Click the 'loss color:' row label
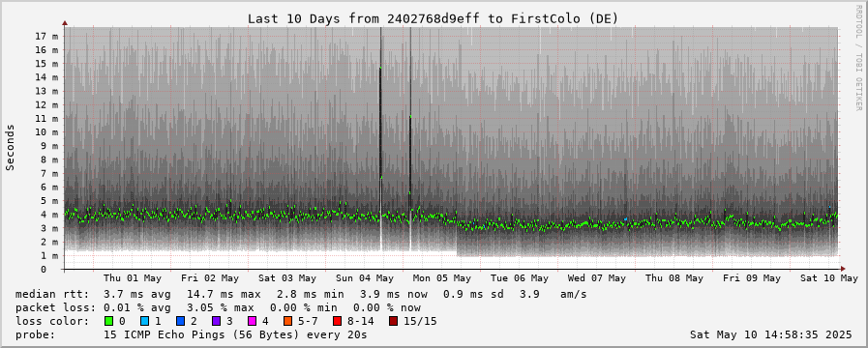The width and height of the screenshot is (868, 348). tap(51, 321)
